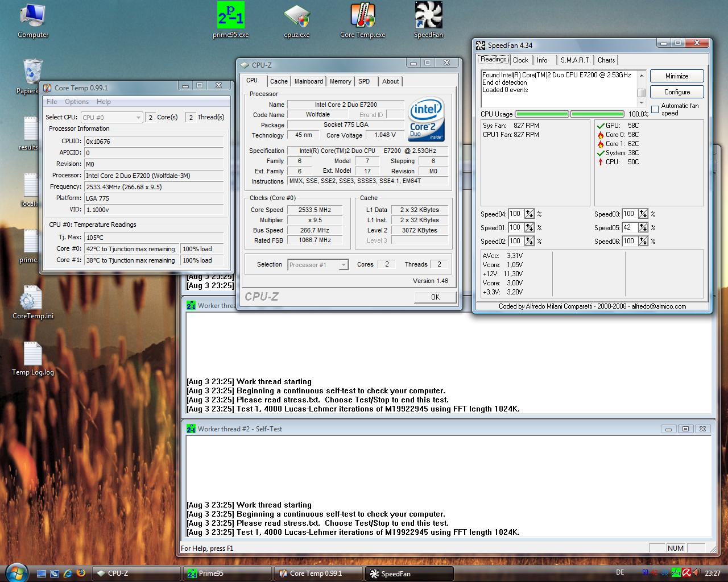Click Switch between windows quick launch icon
Screen dimensions: 728x582
55,573
